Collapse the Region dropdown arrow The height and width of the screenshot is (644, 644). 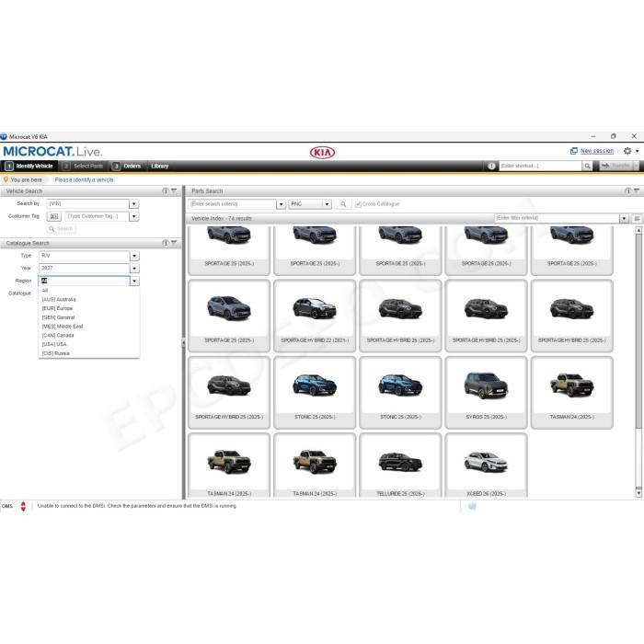tap(134, 281)
